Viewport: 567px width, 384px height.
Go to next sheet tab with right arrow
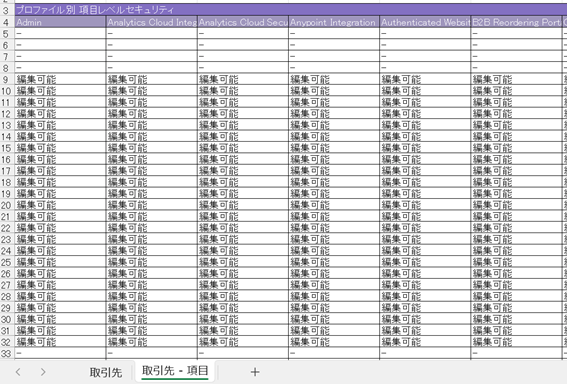click(43, 372)
